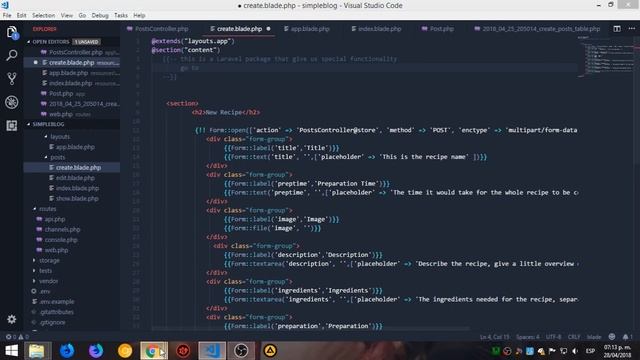This screenshot has width=640, height=360.
Task: Open the File menu
Action: pyautogui.click(x=7, y=16)
